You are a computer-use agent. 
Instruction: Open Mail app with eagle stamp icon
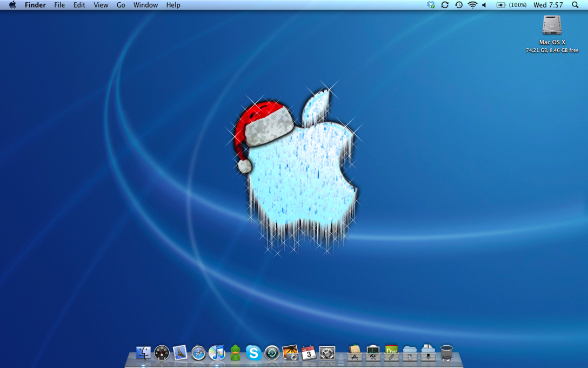click(180, 353)
